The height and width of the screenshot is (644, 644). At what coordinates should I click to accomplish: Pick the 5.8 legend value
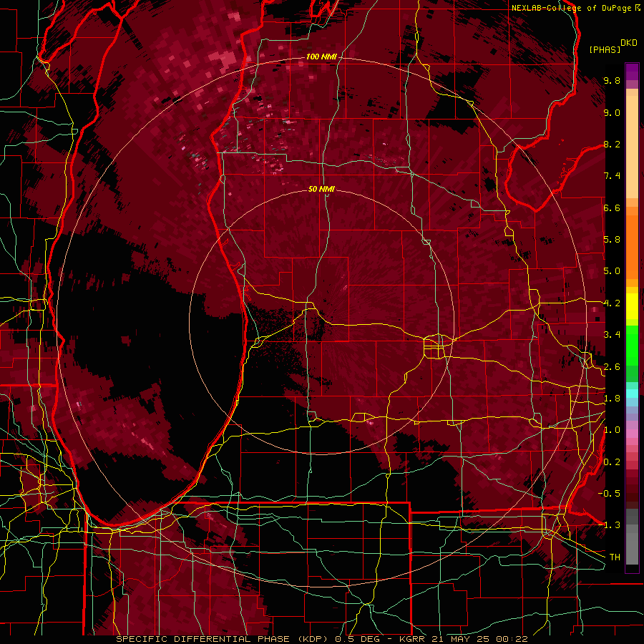point(612,240)
